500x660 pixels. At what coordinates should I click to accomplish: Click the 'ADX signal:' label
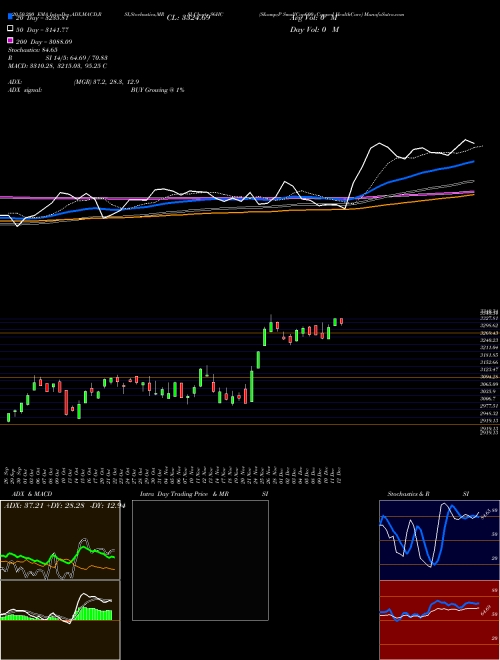25,90
